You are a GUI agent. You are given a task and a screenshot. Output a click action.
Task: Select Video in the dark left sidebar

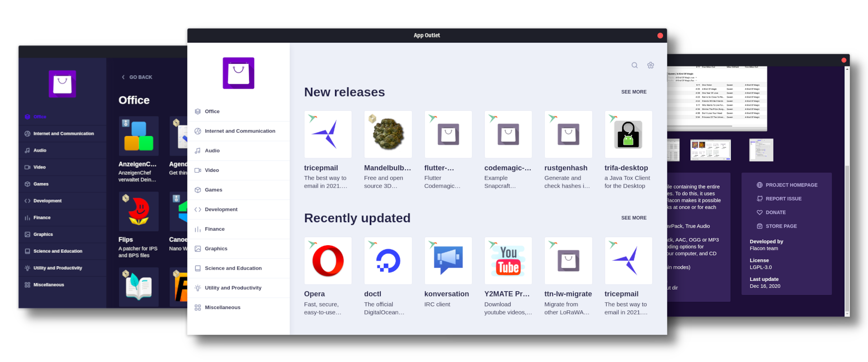[62, 167]
